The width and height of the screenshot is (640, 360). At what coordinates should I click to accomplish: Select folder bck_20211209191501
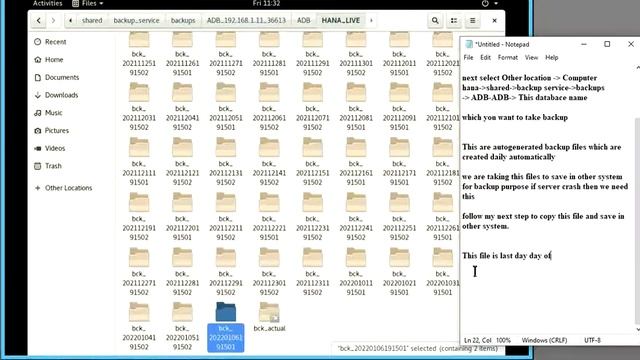(x=399, y=107)
